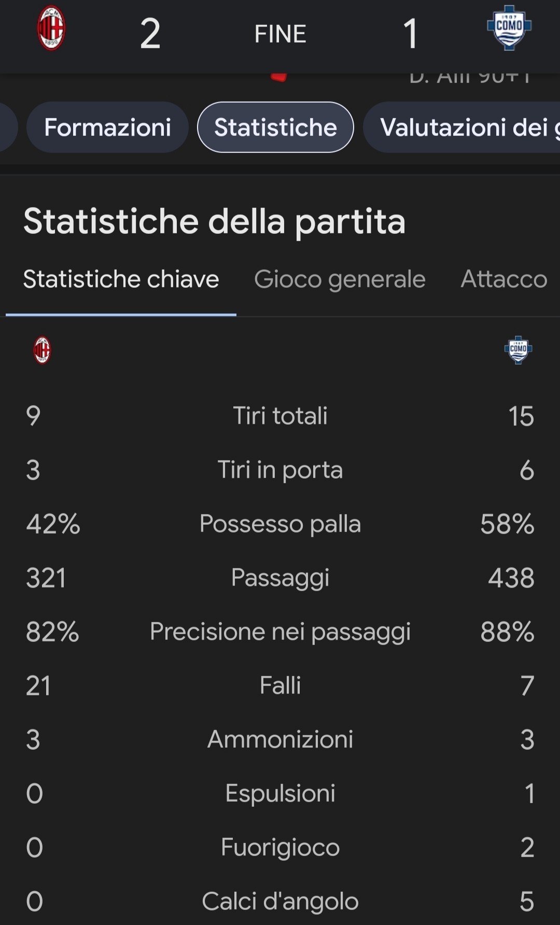Open the Attacco statistics sub-tab
The height and width of the screenshot is (925, 560).
(503, 279)
